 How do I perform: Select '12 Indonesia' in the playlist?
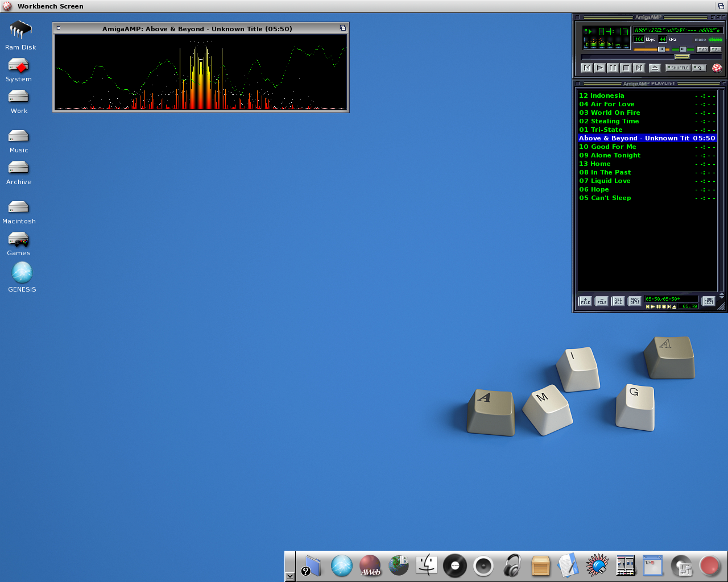point(647,95)
